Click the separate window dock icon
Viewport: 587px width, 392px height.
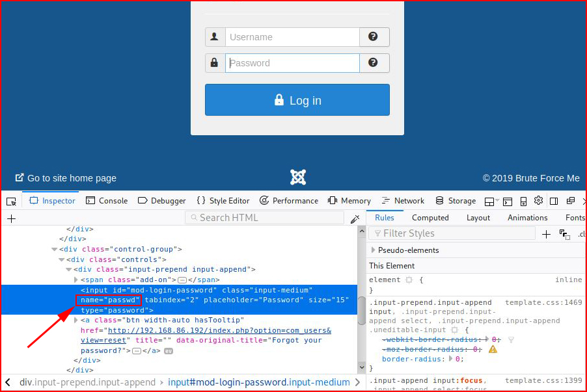[x=571, y=201]
